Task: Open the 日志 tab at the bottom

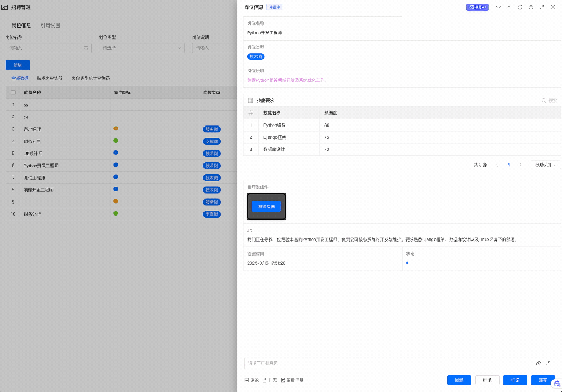Action: click(270, 380)
